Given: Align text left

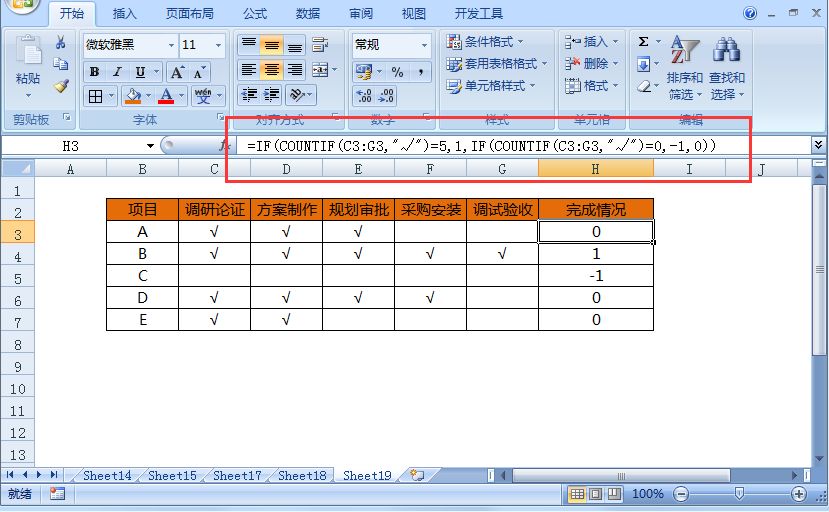Looking at the screenshot, I should coord(249,69).
